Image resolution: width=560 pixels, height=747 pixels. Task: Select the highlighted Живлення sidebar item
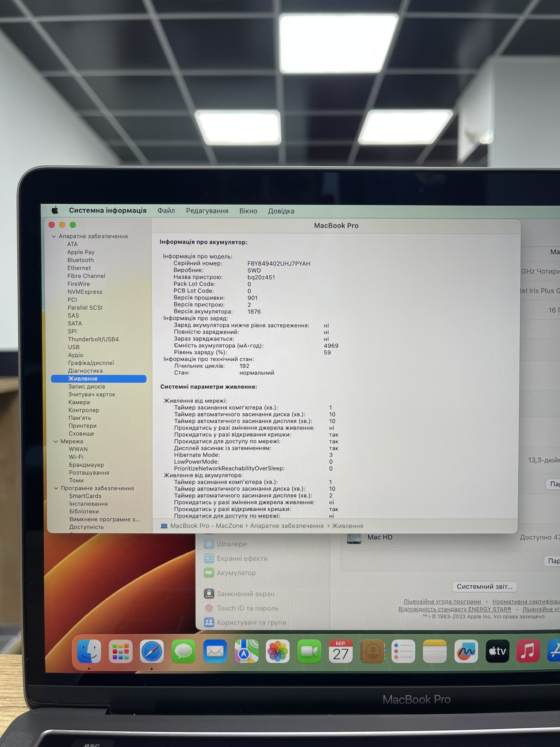99,378
